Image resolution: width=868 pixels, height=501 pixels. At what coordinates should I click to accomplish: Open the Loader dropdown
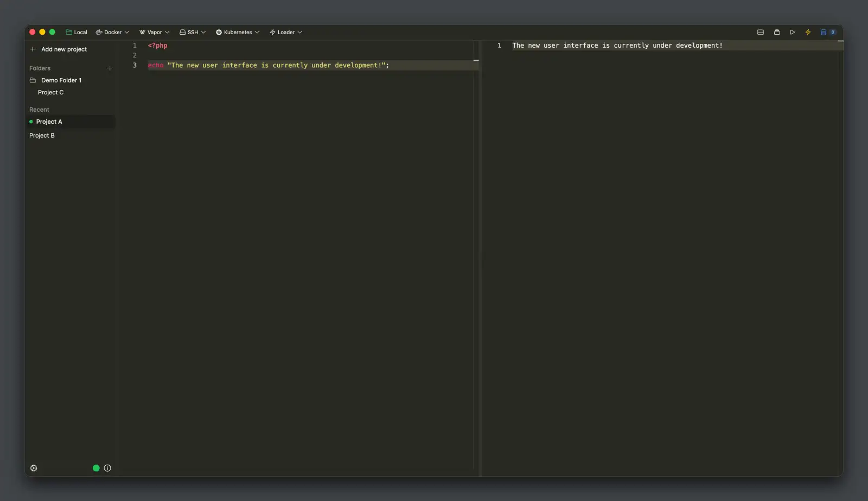click(x=286, y=32)
